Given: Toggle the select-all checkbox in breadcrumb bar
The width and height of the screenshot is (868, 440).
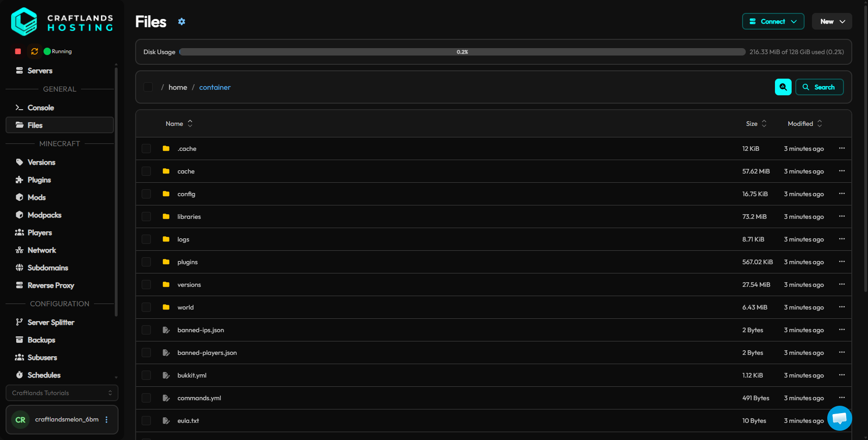Looking at the screenshot, I should point(148,87).
